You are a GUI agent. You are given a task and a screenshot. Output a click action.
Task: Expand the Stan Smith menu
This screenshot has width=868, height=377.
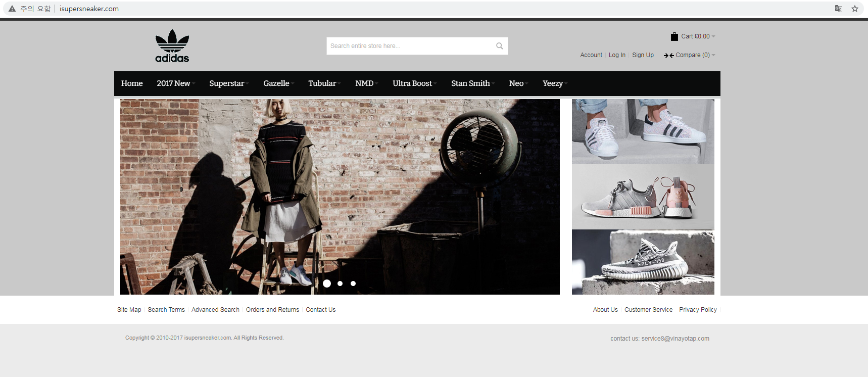coord(473,83)
